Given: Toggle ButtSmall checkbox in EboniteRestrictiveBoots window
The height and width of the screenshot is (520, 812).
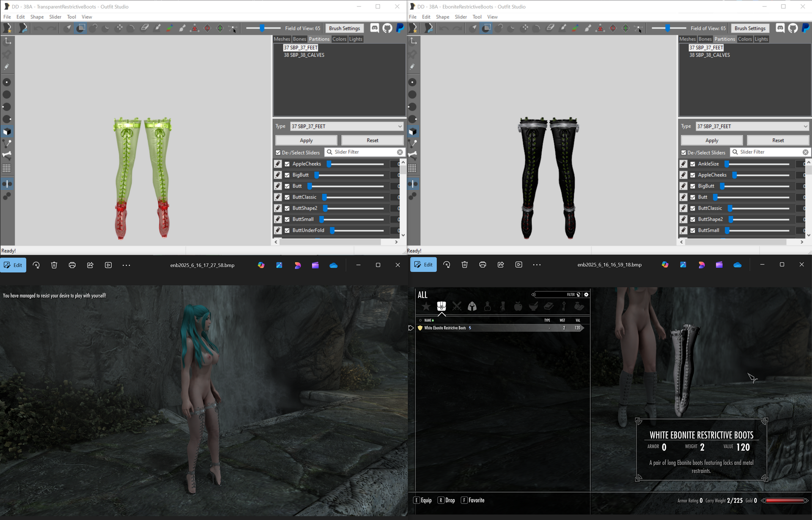Looking at the screenshot, I should (x=693, y=231).
